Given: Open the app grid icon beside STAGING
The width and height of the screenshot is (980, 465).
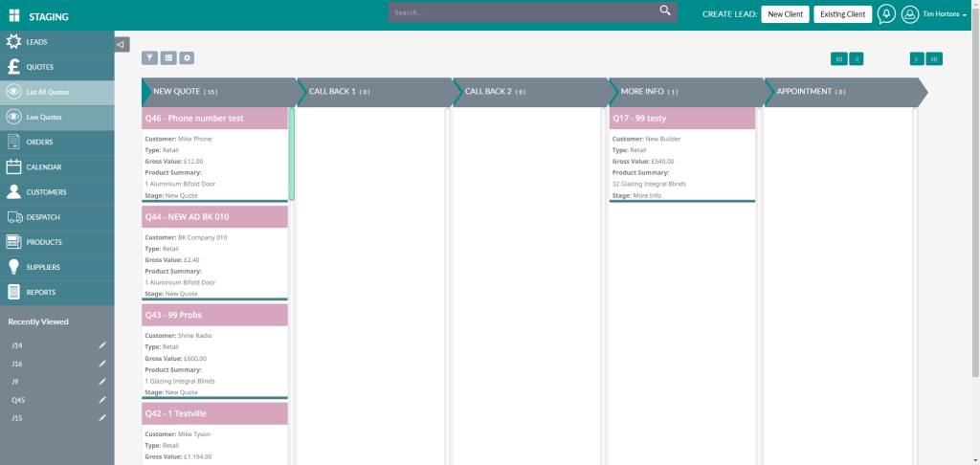Looking at the screenshot, I should 14,15.
